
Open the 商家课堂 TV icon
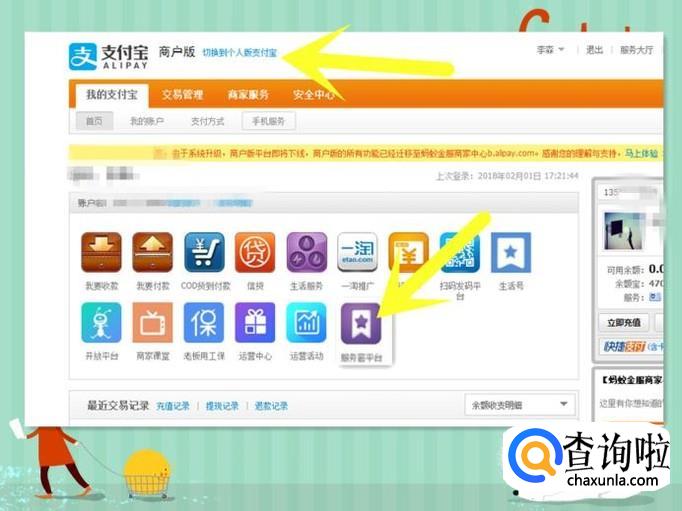[153, 322]
